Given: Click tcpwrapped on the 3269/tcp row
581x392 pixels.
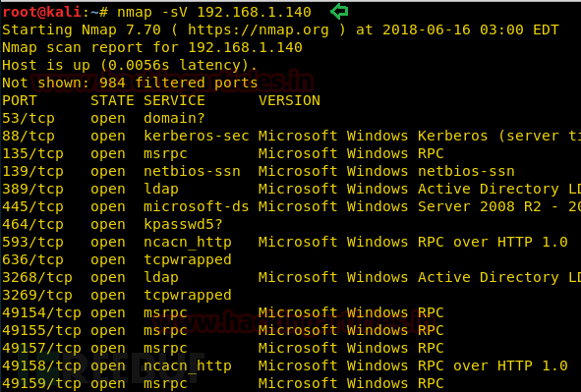Looking at the screenshot, I should pyautogui.click(x=188, y=296).
